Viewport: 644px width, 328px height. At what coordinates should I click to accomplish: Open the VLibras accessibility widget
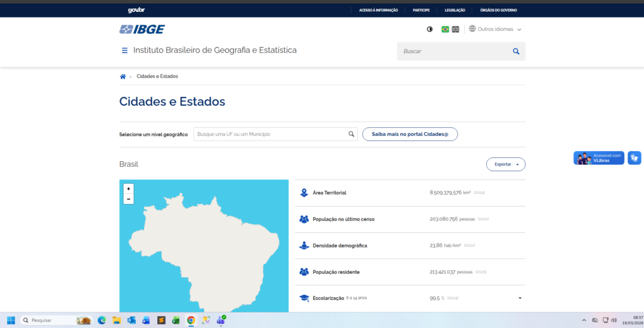tap(599, 158)
